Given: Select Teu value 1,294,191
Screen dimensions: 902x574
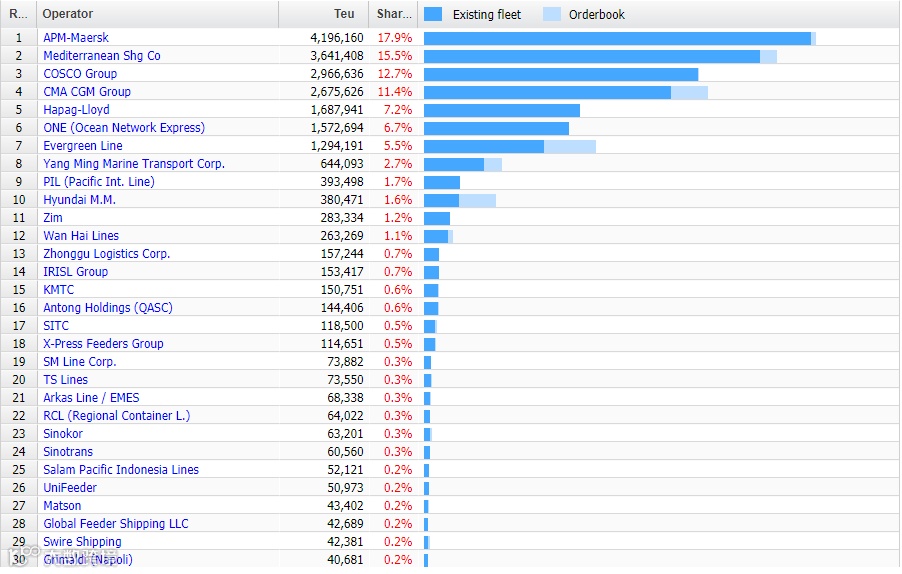Looking at the screenshot, I should point(337,146).
